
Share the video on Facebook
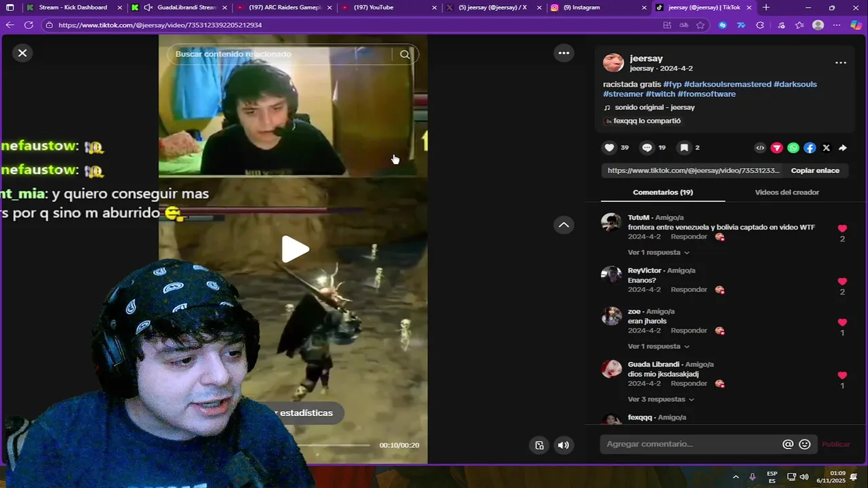(x=810, y=148)
